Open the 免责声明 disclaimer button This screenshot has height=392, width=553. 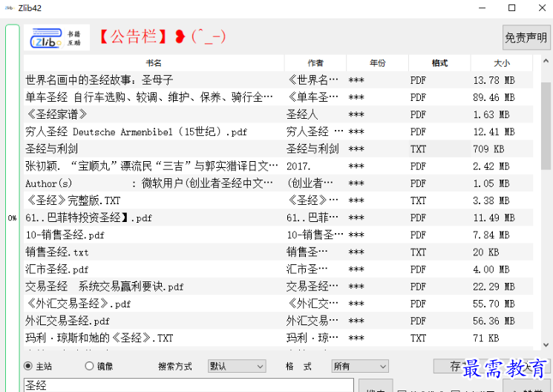pyautogui.click(x=526, y=37)
